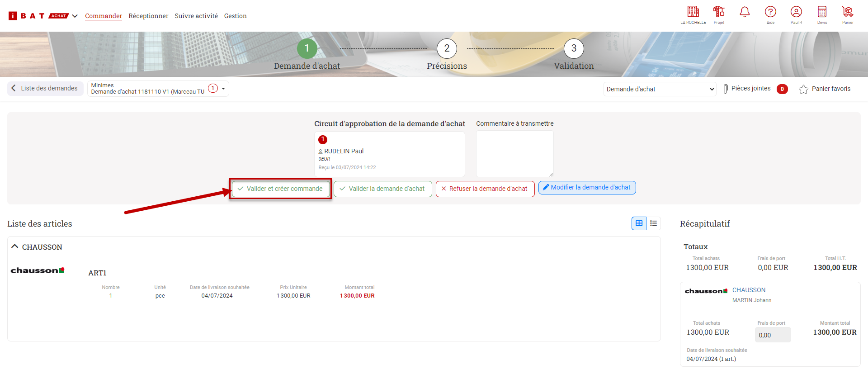Open the Devis calculator icon
This screenshot has height=379, width=868.
tap(822, 12)
